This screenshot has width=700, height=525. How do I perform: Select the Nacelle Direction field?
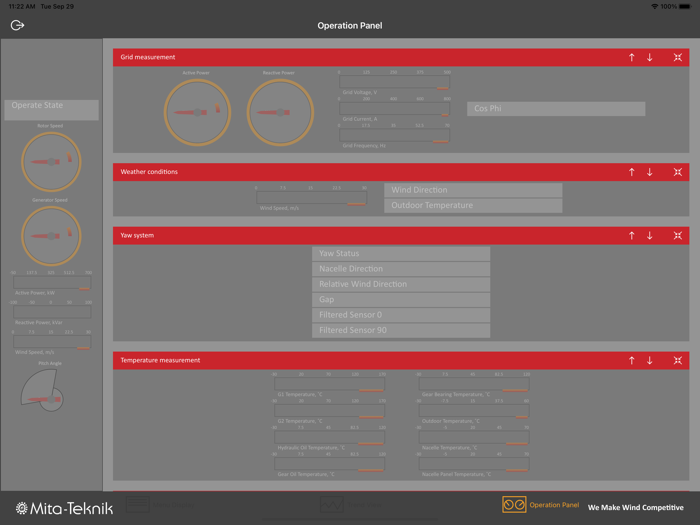pos(401,269)
